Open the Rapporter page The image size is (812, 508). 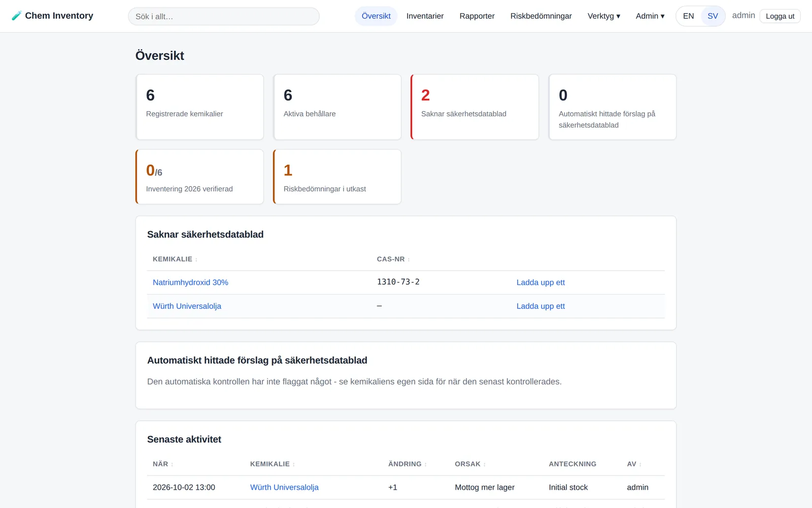pyautogui.click(x=477, y=16)
